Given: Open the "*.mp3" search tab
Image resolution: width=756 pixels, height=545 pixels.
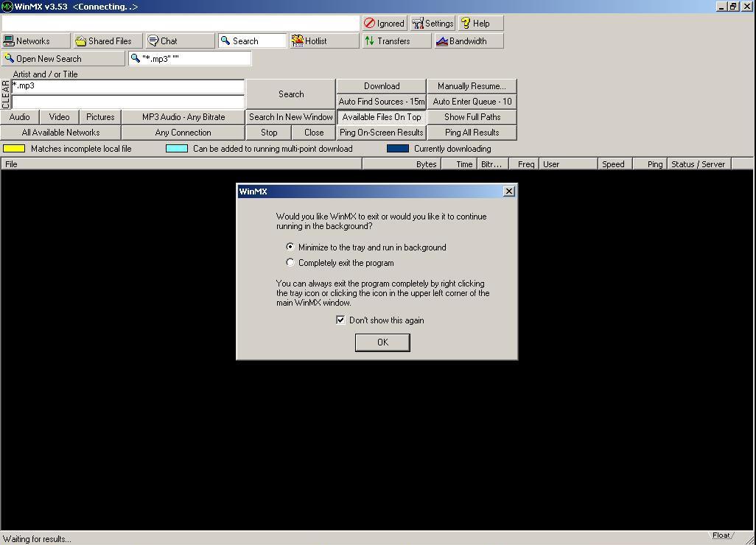Looking at the screenshot, I should click(189, 58).
